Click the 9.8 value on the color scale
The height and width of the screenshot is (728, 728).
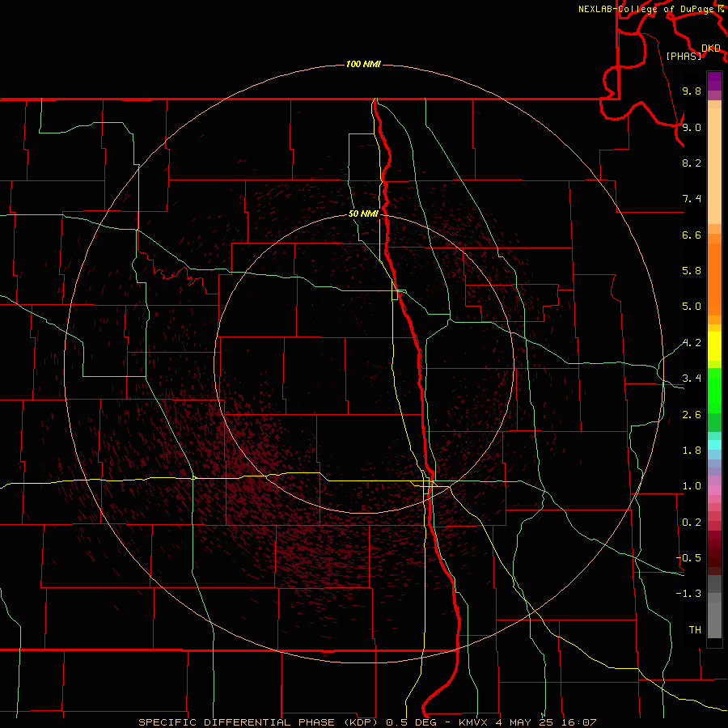692,91
